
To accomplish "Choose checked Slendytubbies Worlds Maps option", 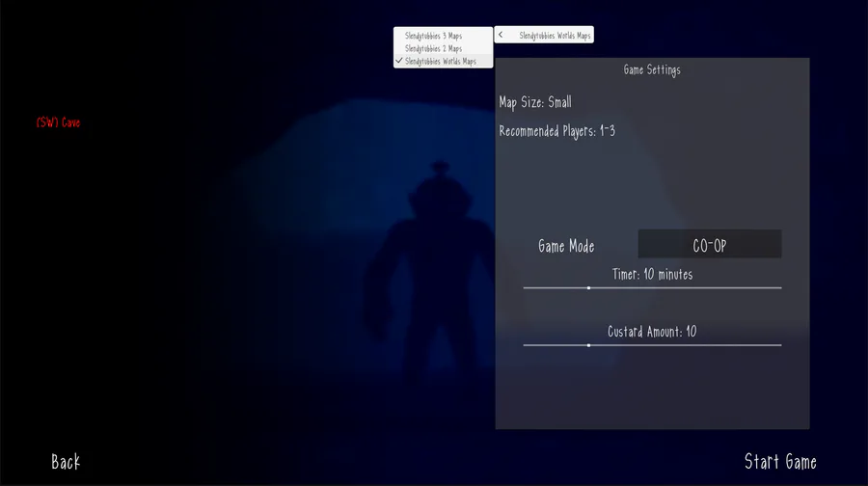I will (x=443, y=62).
